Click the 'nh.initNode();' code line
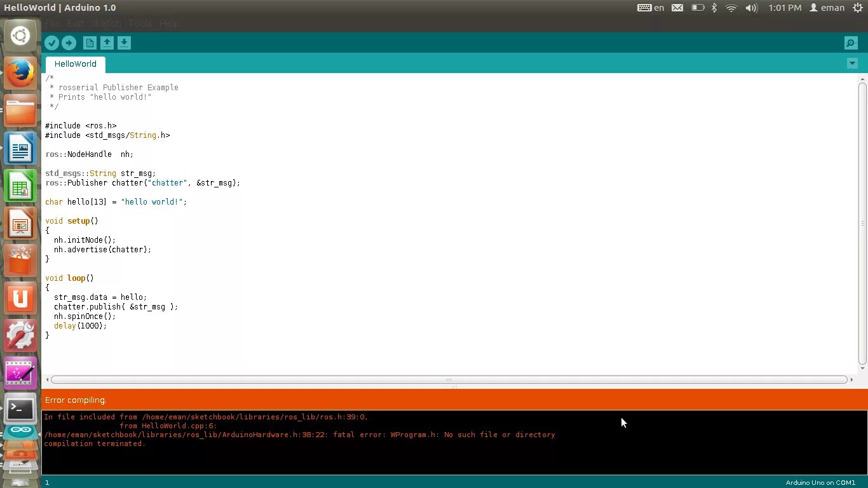The image size is (868, 488). pos(85,240)
